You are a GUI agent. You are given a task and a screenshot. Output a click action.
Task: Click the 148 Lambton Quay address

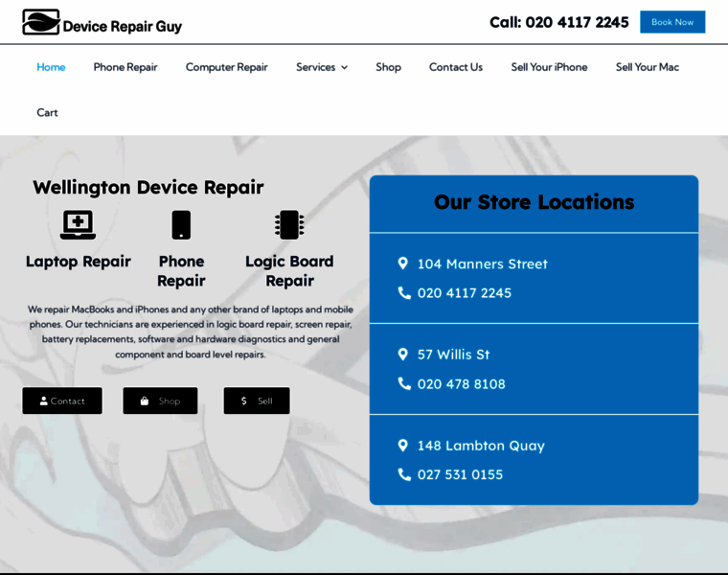click(x=481, y=446)
